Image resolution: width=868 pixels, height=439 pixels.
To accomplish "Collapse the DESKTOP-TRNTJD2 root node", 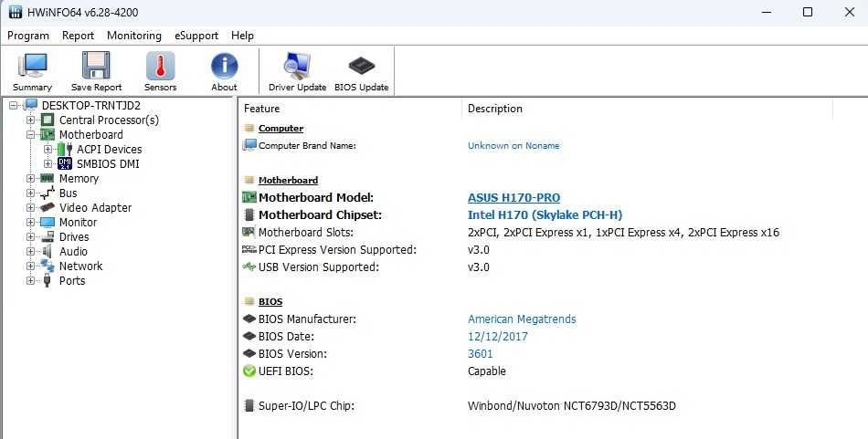I will 14,105.
